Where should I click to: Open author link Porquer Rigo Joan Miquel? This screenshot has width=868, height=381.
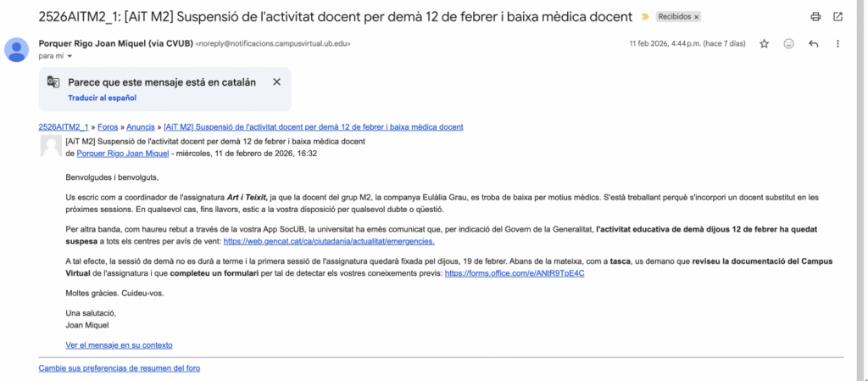pos(124,154)
